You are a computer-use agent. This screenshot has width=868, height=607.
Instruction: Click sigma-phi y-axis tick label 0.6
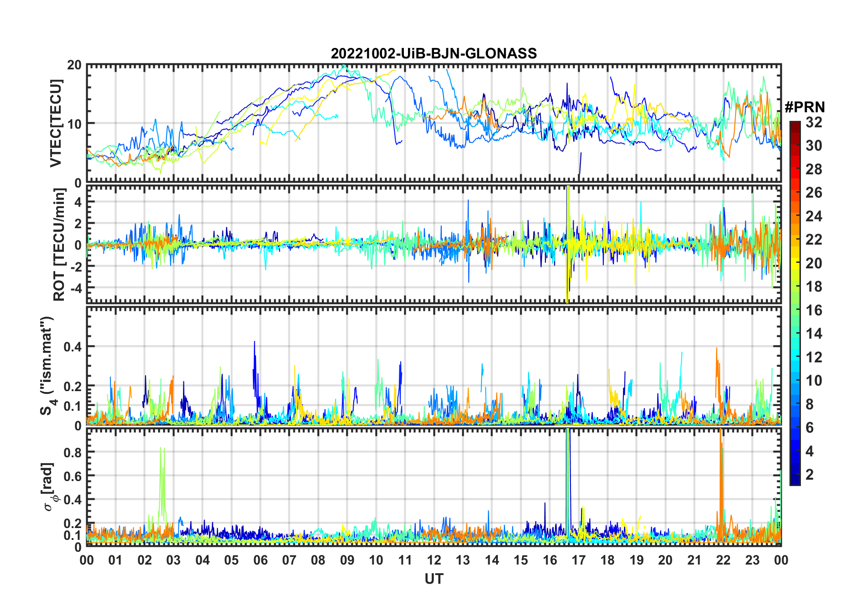coord(73,476)
